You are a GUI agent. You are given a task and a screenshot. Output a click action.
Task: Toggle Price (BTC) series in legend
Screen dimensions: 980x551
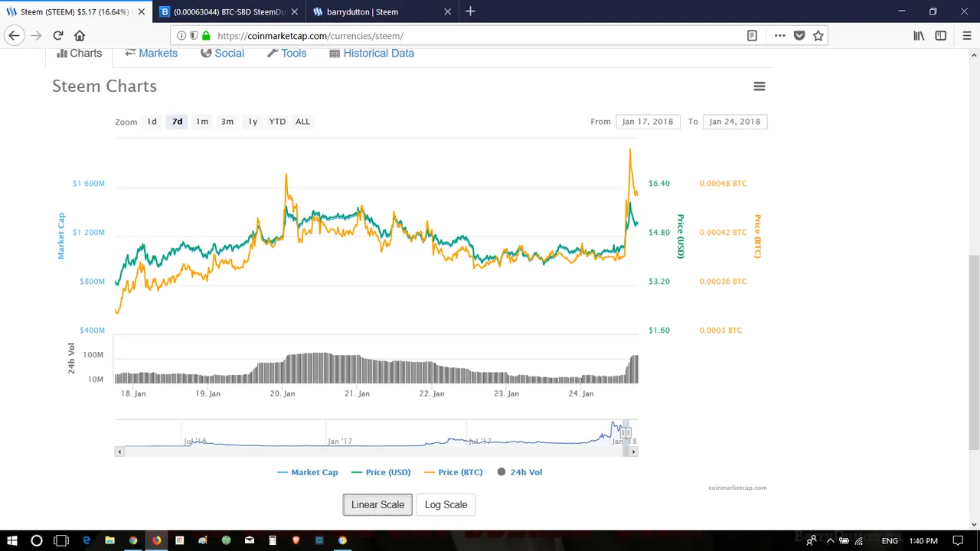453,472
